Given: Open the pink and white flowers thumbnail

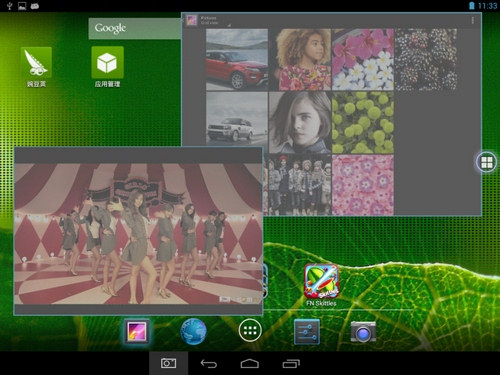Looking at the screenshot, I should 363,59.
